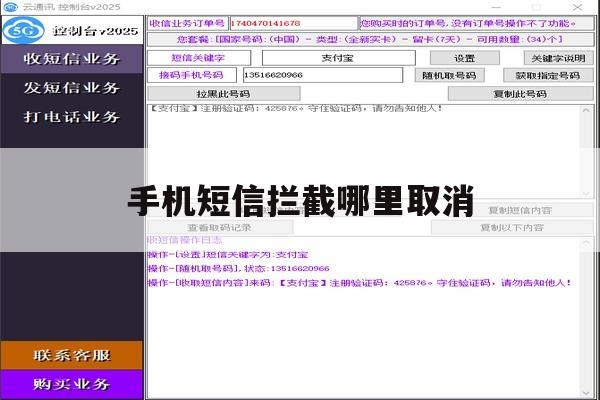
Task: Focus the 收信业务订单号 input field
Action: [293, 23]
